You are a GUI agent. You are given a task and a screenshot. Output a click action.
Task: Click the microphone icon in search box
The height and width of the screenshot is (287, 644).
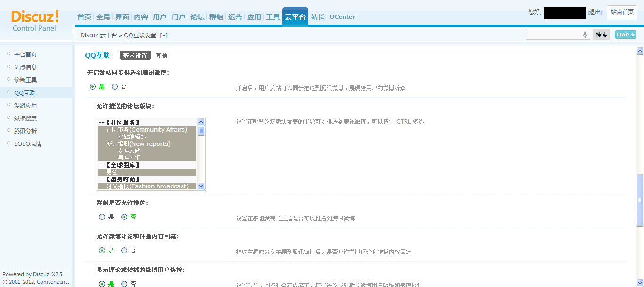click(585, 34)
